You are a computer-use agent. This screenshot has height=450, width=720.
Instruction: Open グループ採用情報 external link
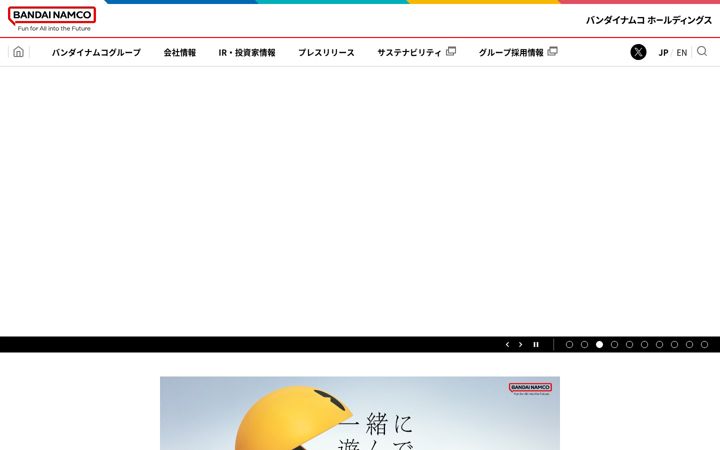[x=518, y=52]
